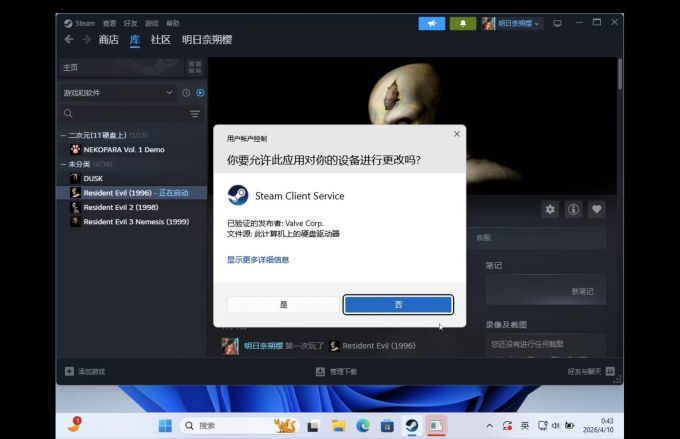Open advanced filter icon beside search
The width and height of the screenshot is (680, 439).
(x=195, y=114)
